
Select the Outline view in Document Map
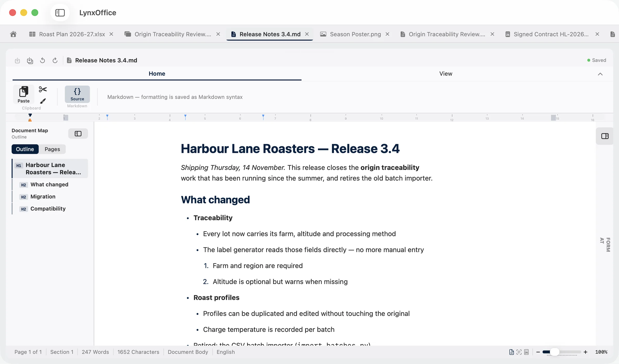tap(25, 149)
